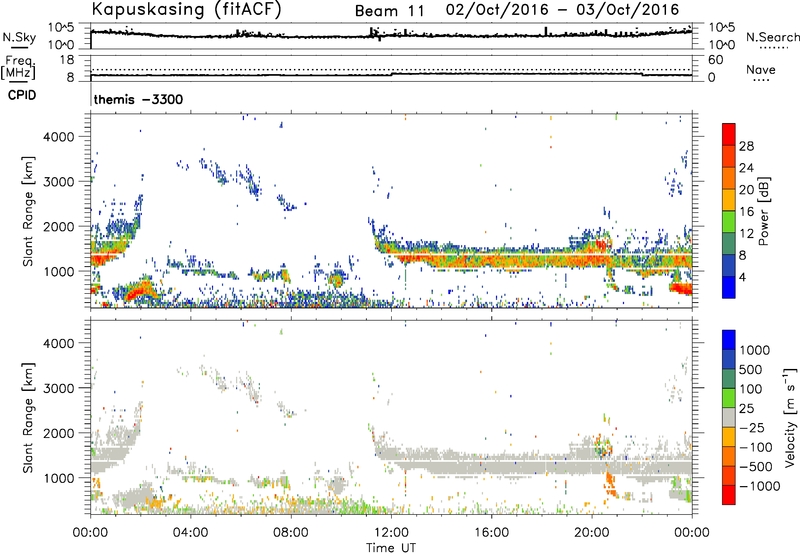The width and height of the screenshot is (800, 554).
Task: Click the velocity panel 'Slant Range [km]' label
Action: click(28, 418)
